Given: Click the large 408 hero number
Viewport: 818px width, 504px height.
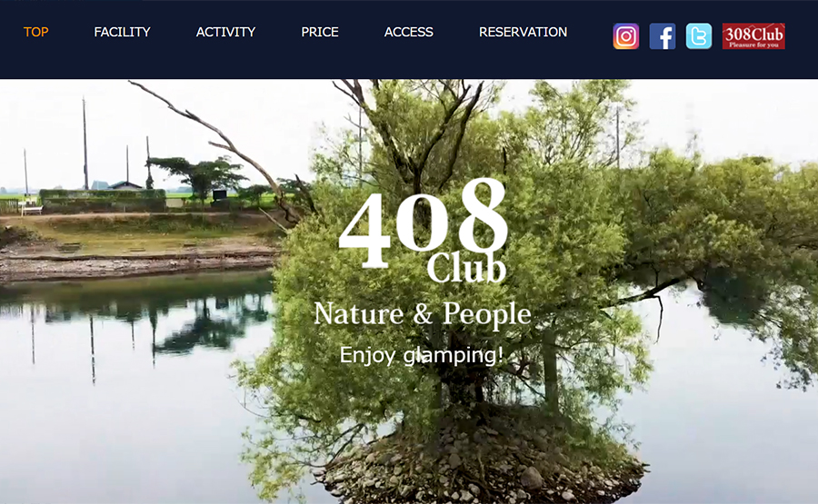Looking at the screenshot, I should coord(423,223).
